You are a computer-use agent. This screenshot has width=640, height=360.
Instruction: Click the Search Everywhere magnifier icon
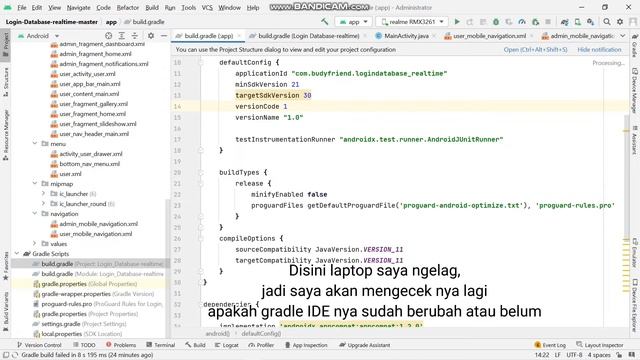click(x=607, y=22)
